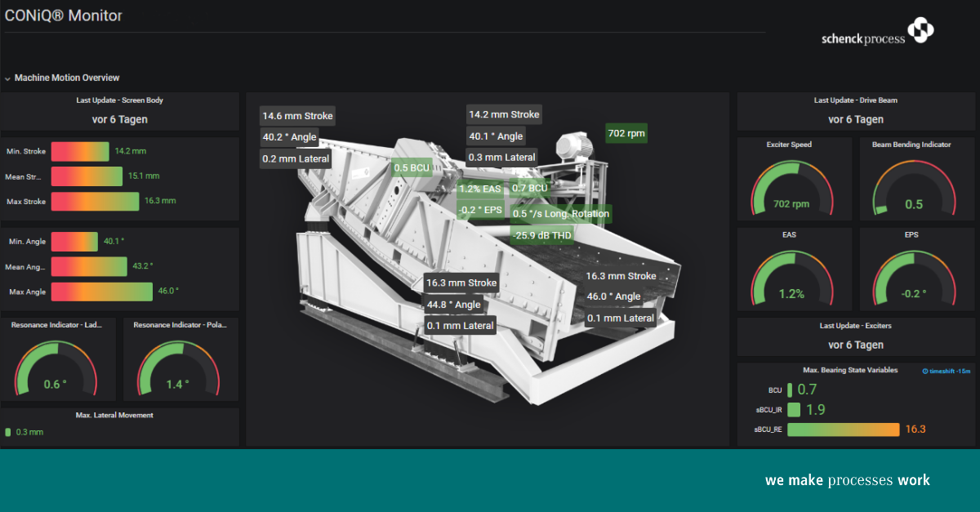Screen dimensions: 980x512
Task: Click the Mean Angle 43.2 ° bar
Action: click(89, 267)
